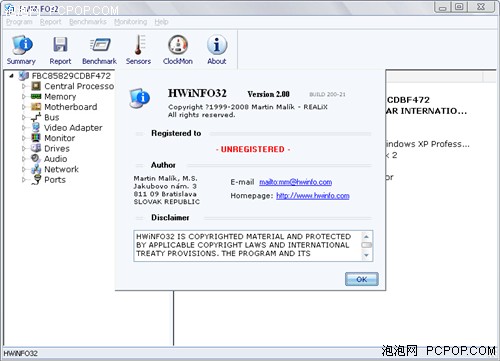This screenshot has width=500, height=361.
Task: Select the Motherboard tree label
Action: 71,107
